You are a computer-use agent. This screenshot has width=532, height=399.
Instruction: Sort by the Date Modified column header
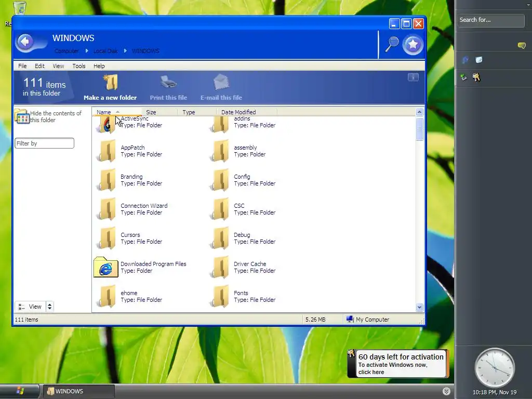[x=247, y=112]
